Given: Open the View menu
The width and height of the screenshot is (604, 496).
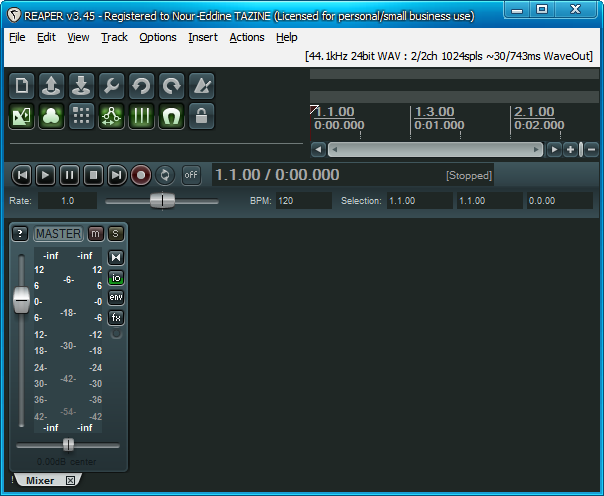Looking at the screenshot, I should 78,37.
